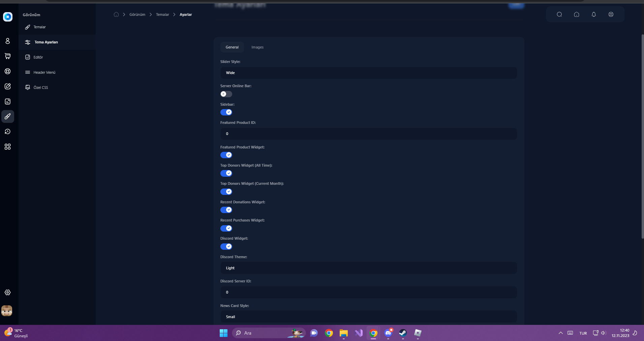Viewport: 644px width, 341px height.
Task: Open the account circle icon in top bar
Action: [611, 14]
